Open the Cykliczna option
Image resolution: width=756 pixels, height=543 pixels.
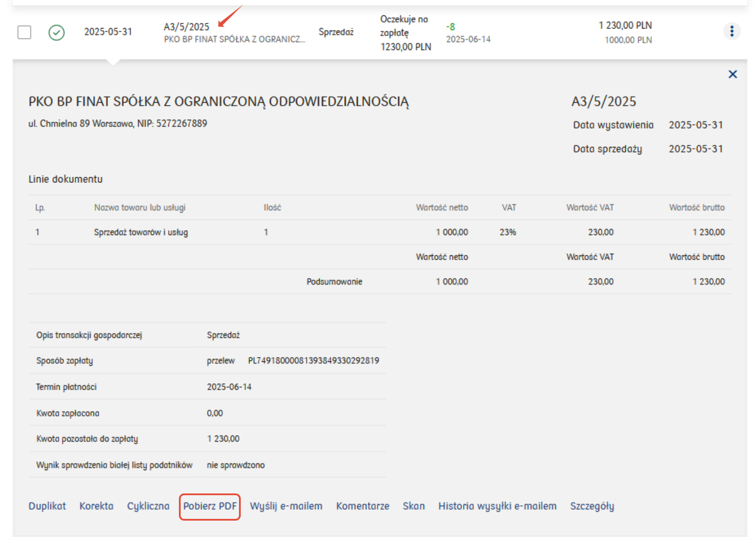point(148,506)
